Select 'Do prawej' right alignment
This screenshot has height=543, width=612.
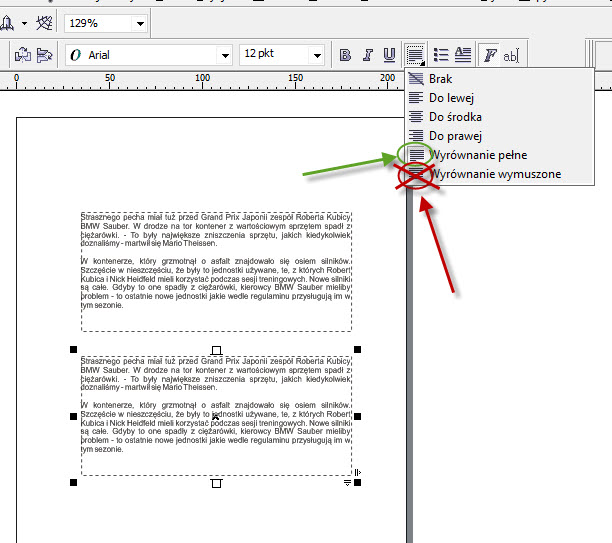455,136
